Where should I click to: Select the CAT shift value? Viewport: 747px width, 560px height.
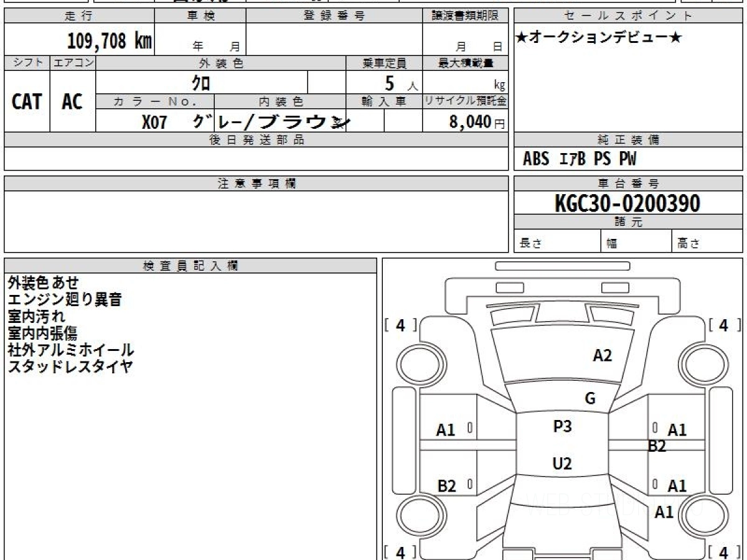[x=27, y=101]
